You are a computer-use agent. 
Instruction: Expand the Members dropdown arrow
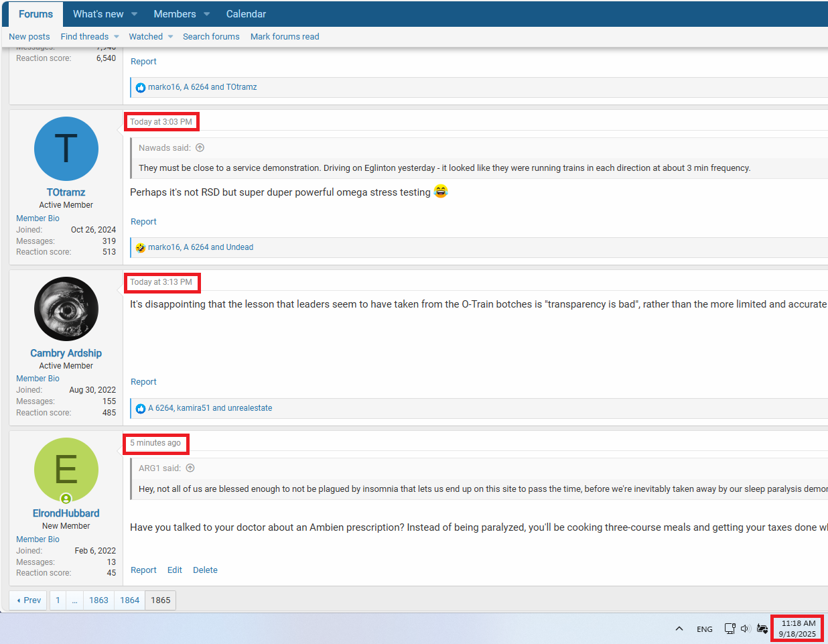[x=207, y=14]
